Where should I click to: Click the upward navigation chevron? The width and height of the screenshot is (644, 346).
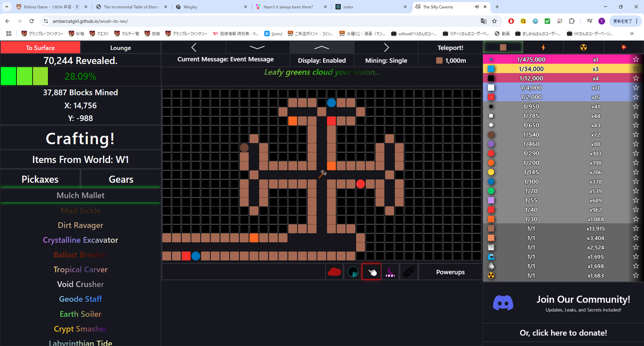pos(321,47)
